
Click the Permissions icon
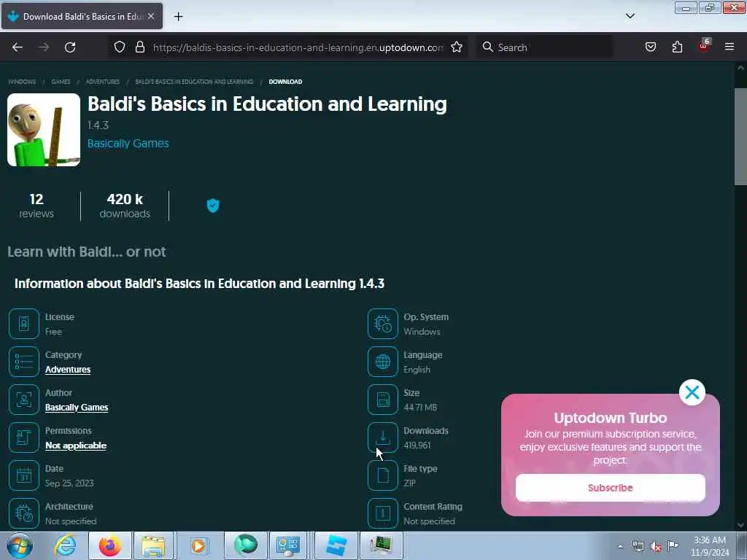coord(24,437)
